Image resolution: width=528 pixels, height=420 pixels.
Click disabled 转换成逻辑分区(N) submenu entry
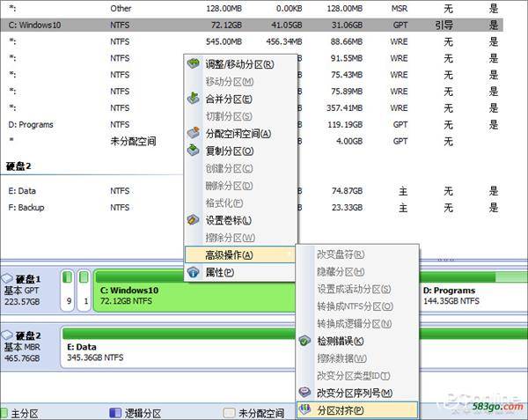357,324
